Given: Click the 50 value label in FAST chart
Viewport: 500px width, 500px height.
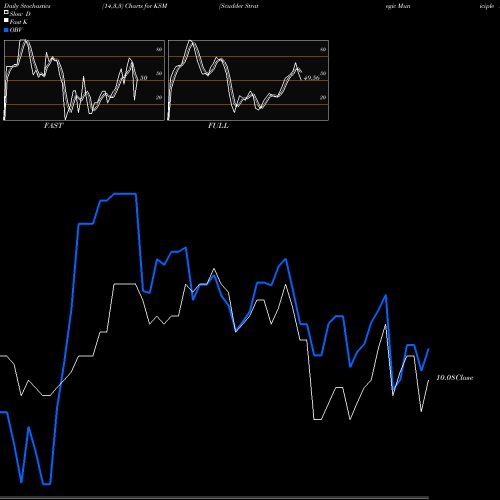Looking at the screenshot, I should 143,78.
